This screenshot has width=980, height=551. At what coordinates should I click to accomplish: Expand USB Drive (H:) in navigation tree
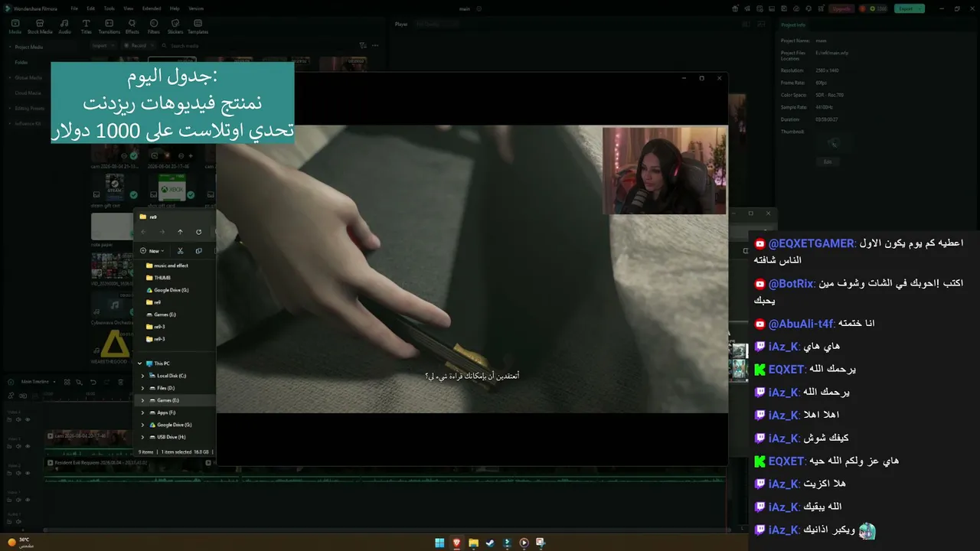click(x=142, y=437)
